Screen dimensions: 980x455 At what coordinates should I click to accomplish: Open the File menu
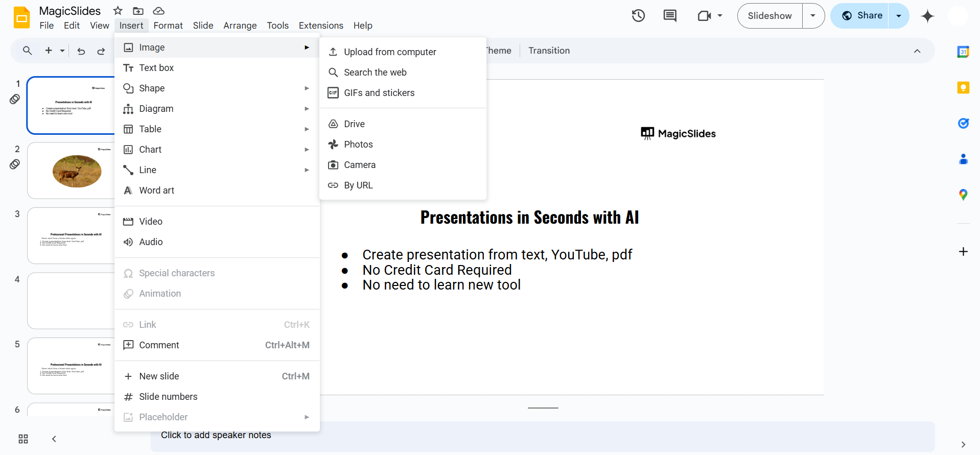tap(46, 26)
